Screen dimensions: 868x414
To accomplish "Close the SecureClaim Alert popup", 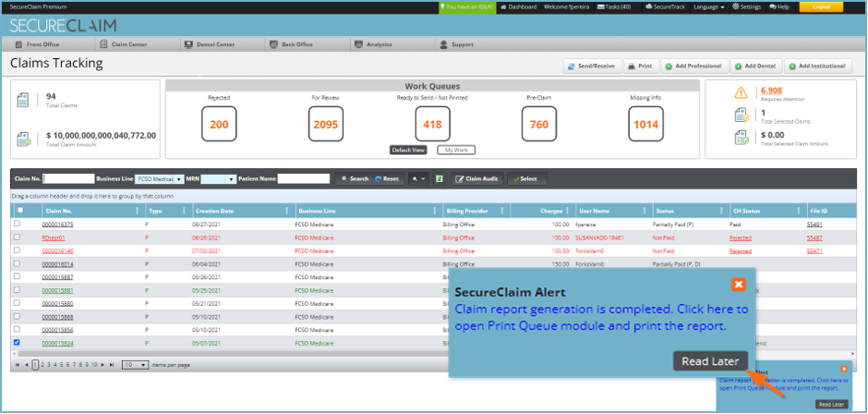I will [x=738, y=285].
